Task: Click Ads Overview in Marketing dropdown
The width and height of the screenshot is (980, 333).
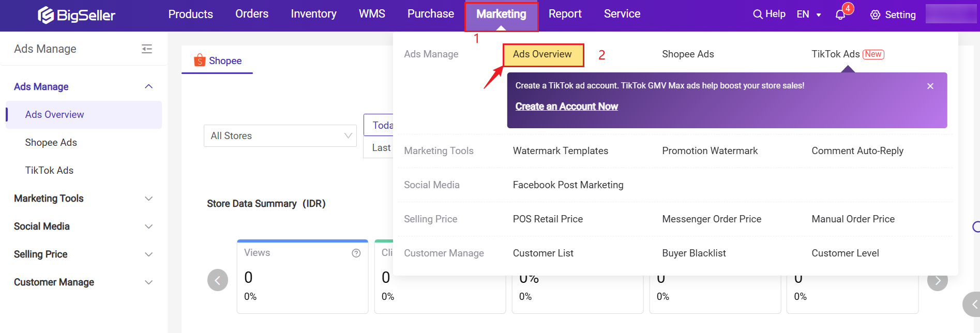Action: click(542, 54)
